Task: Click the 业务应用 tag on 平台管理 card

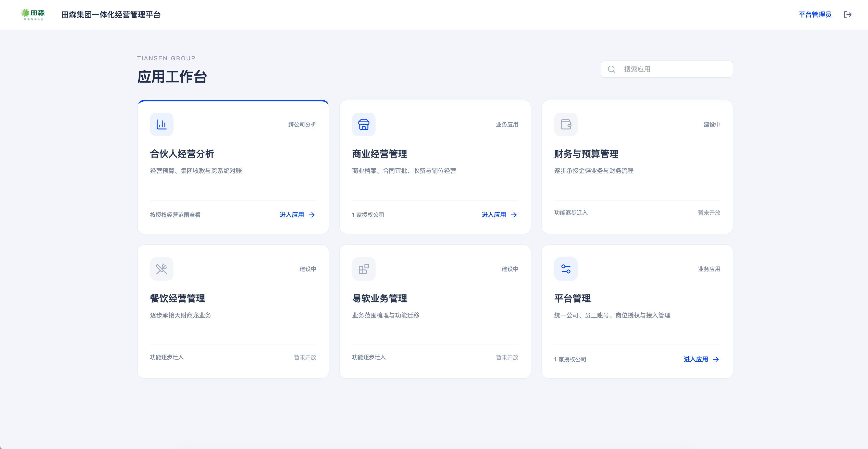Action: 709,269
